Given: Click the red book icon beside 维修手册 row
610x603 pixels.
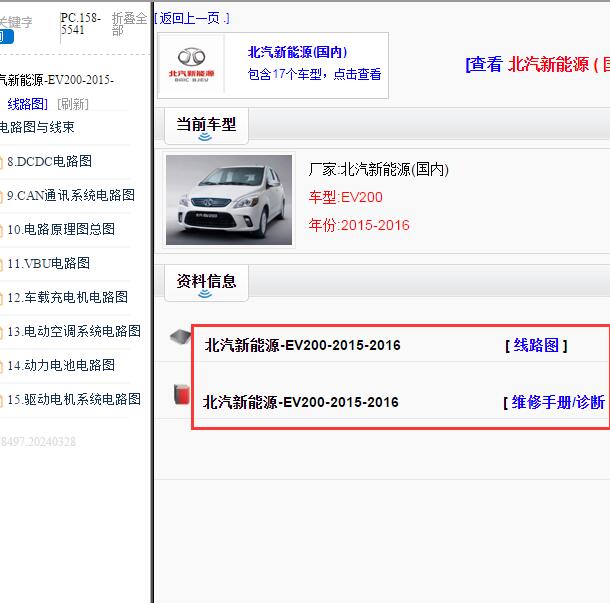Looking at the screenshot, I should pos(181,394).
